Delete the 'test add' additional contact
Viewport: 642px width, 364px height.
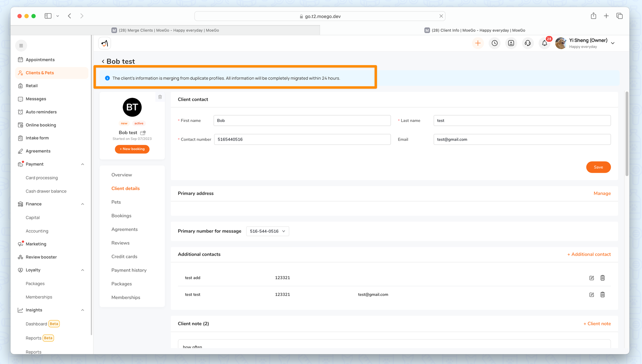tap(603, 278)
